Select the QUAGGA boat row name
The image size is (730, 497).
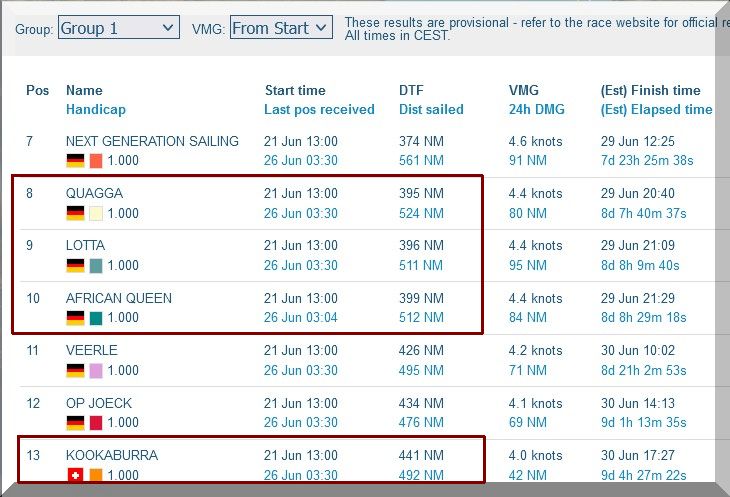[x=94, y=193]
